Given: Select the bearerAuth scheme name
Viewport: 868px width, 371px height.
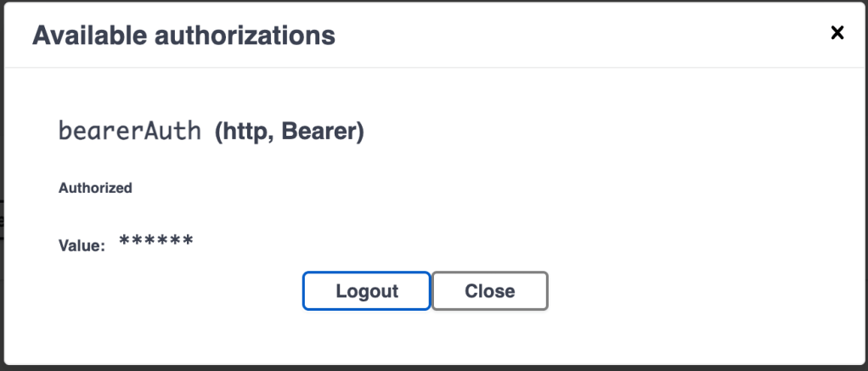Looking at the screenshot, I should click(x=130, y=132).
